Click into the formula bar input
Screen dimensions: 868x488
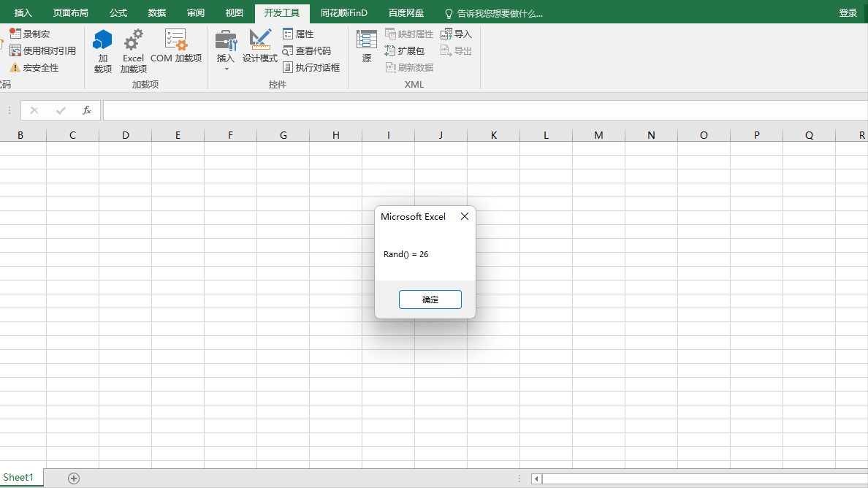pyautogui.click(x=485, y=110)
